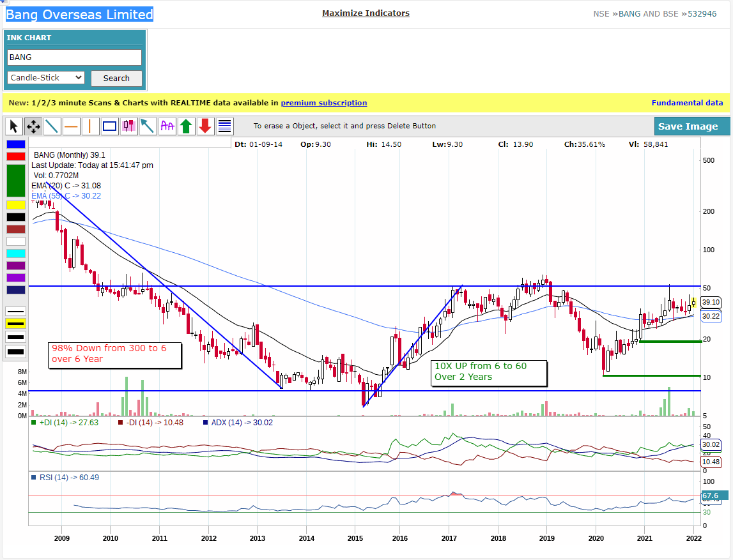733x560 pixels.
Task: Click the INK CHART panel header
Action: [29, 38]
